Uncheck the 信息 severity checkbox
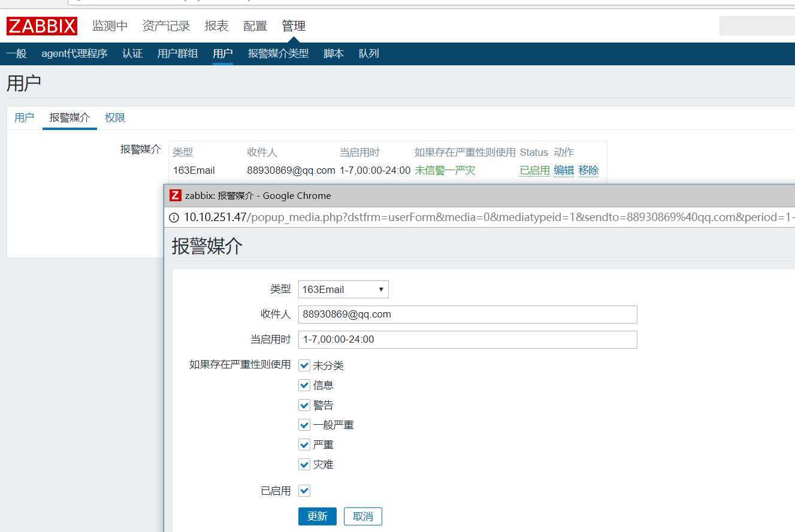The width and height of the screenshot is (795, 532). 304,385
